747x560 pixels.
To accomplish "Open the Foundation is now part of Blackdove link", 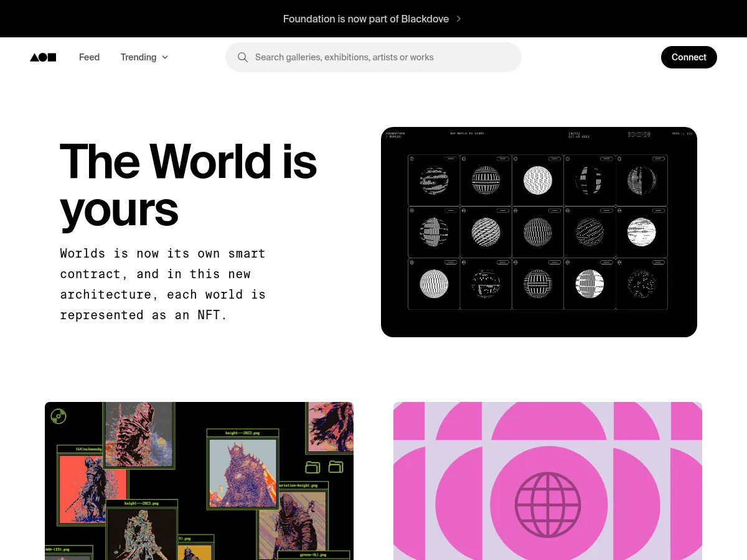I will pos(366,19).
